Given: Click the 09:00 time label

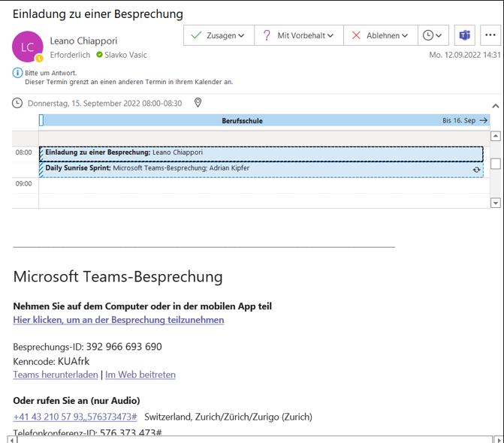Looking at the screenshot, I should click(x=24, y=184).
